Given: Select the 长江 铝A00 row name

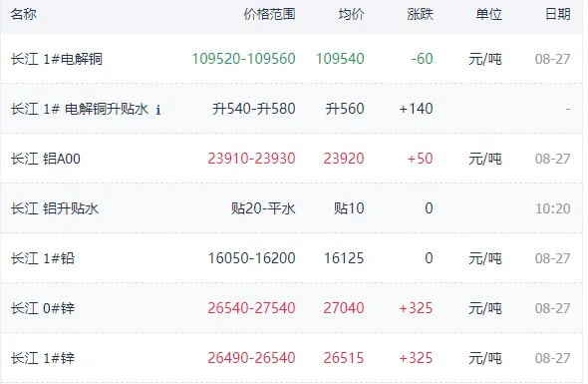Looking at the screenshot, I should coord(46,159).
